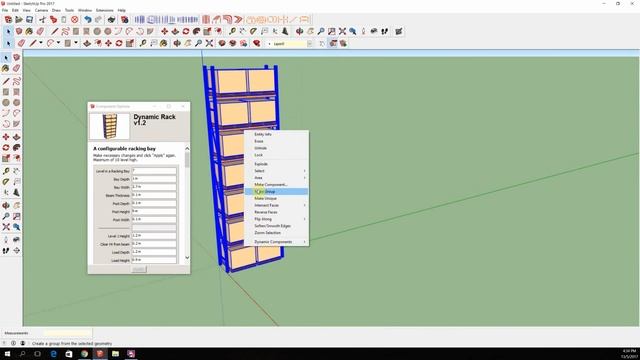Expand the Dynamic Components submenu
640x360 pixels.
pos(276,242)
